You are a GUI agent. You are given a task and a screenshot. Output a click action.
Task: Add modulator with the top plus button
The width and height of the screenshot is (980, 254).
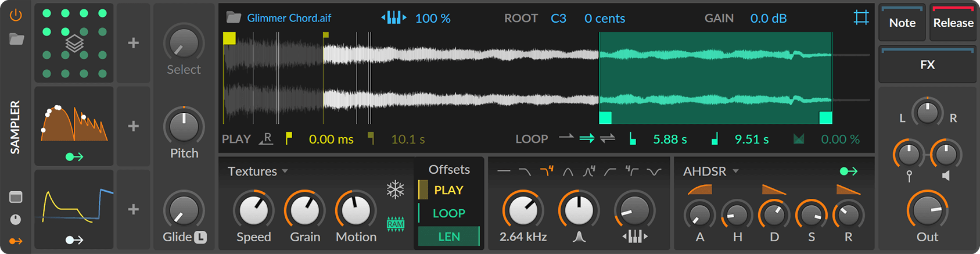point(133,43)
